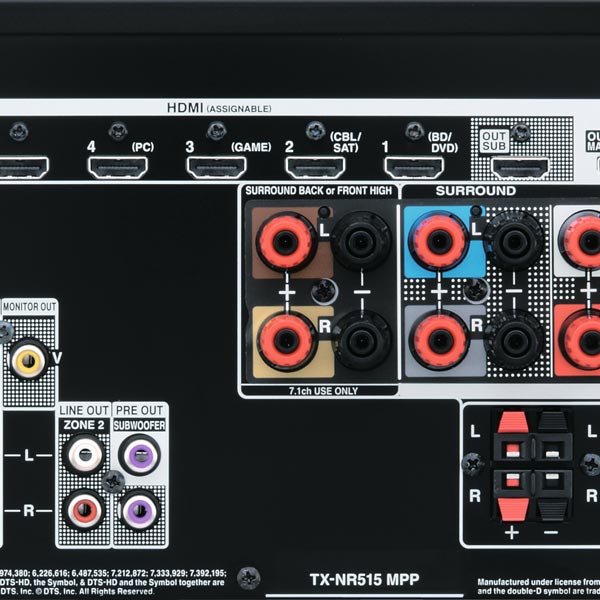Image resolution: width=600 pixels, height=600 pixels.
Task: Click the PRE OUT label
Action: click(139, 410)
